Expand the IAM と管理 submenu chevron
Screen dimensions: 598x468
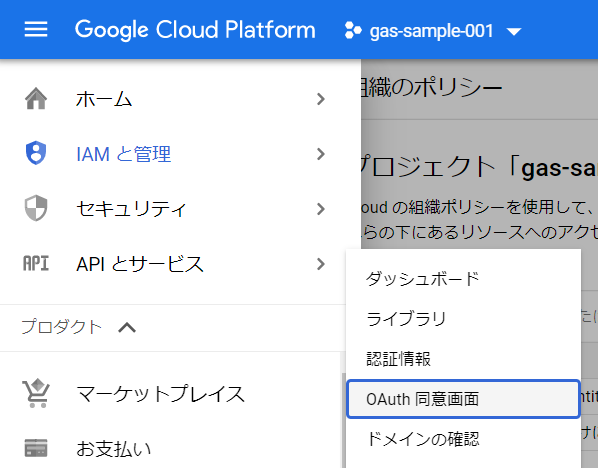coord(321,154)
